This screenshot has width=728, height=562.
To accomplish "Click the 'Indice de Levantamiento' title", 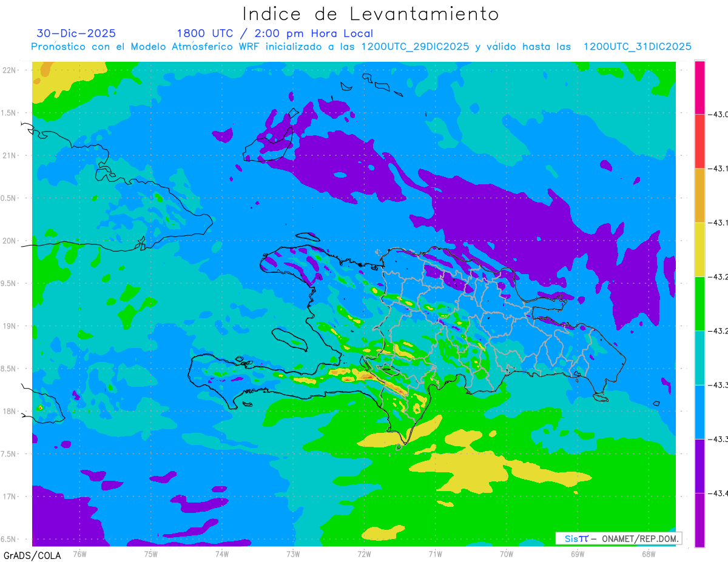I will tap(371, 14).
